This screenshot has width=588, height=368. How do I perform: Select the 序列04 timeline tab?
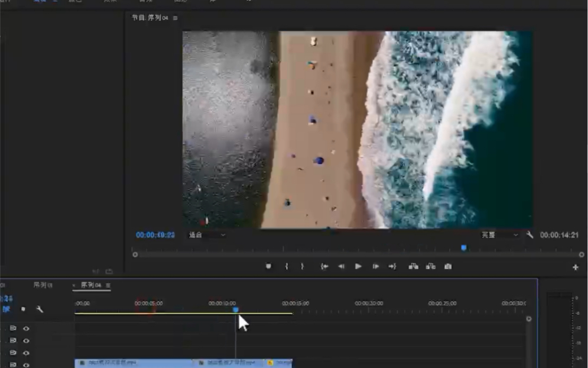90,285
